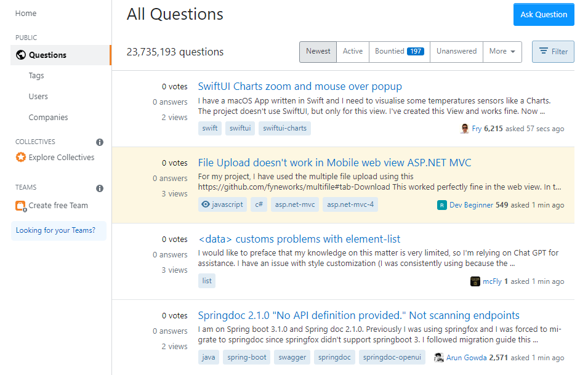The height and width of the screenshot is (375, 588).
Task: Click the Teams info icon
Action: [99, 188]
